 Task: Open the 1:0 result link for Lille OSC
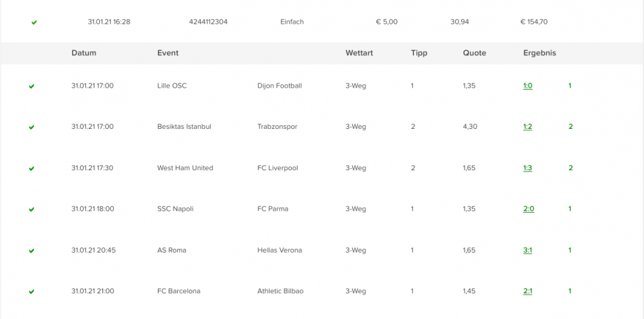coord(528,86)
